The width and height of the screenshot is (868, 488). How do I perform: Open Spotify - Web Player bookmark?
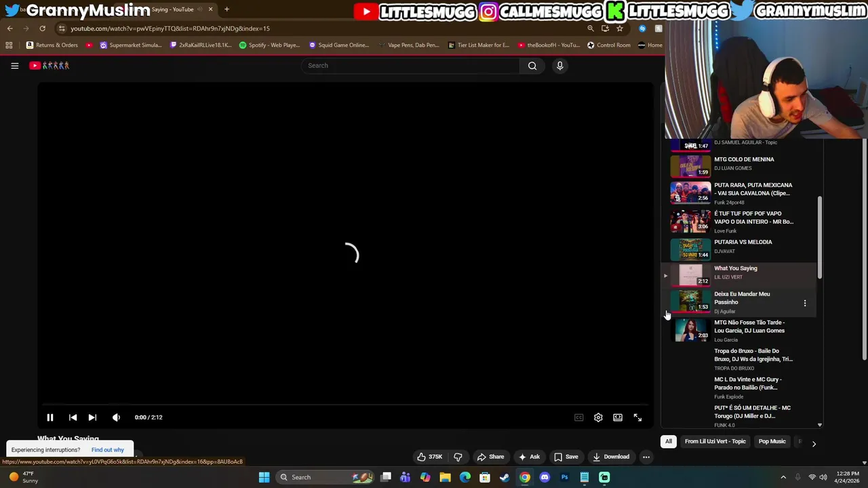point(269,45)
